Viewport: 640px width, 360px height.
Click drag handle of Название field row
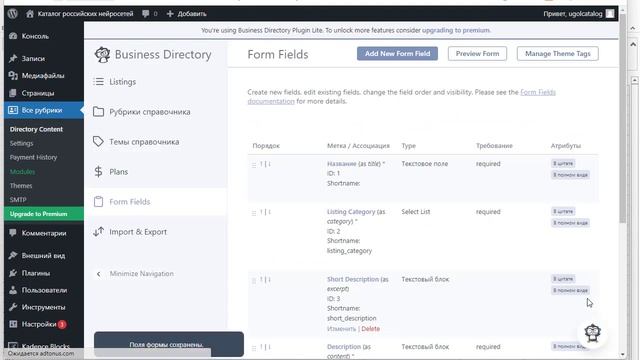click(x=254, y=165)
